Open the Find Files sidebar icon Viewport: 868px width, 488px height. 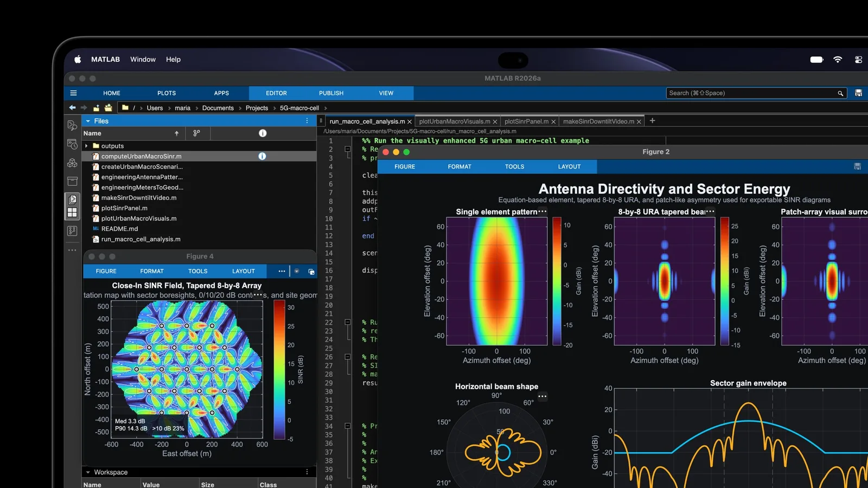tap(72, 126)
